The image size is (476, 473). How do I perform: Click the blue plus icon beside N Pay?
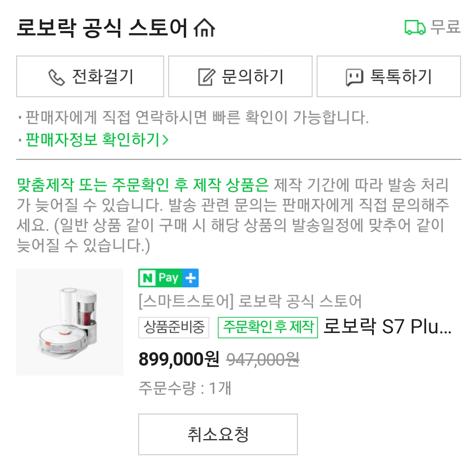click(191, 278)
